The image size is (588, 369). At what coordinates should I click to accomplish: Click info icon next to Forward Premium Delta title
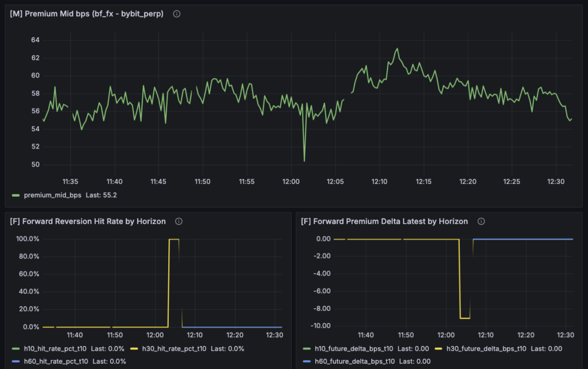tap(481, 221)
